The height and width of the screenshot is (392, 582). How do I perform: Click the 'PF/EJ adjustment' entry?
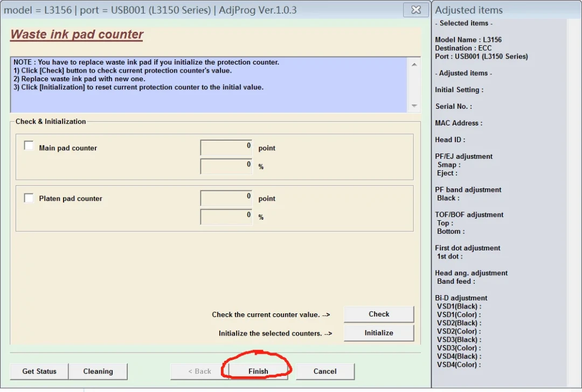(463, 157)
